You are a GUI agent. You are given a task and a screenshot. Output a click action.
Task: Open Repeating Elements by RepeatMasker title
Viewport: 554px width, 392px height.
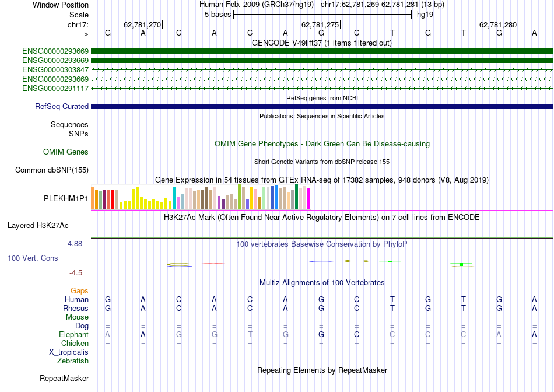click(x=322, y=370)
